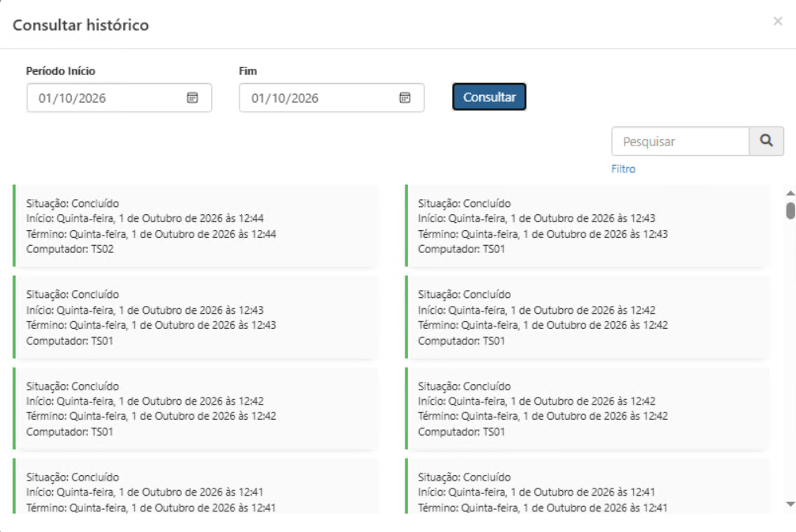The height and width of the screenshot is (532, 796).
Task: Click the "Período Início" field label
Action: (61, 71)
